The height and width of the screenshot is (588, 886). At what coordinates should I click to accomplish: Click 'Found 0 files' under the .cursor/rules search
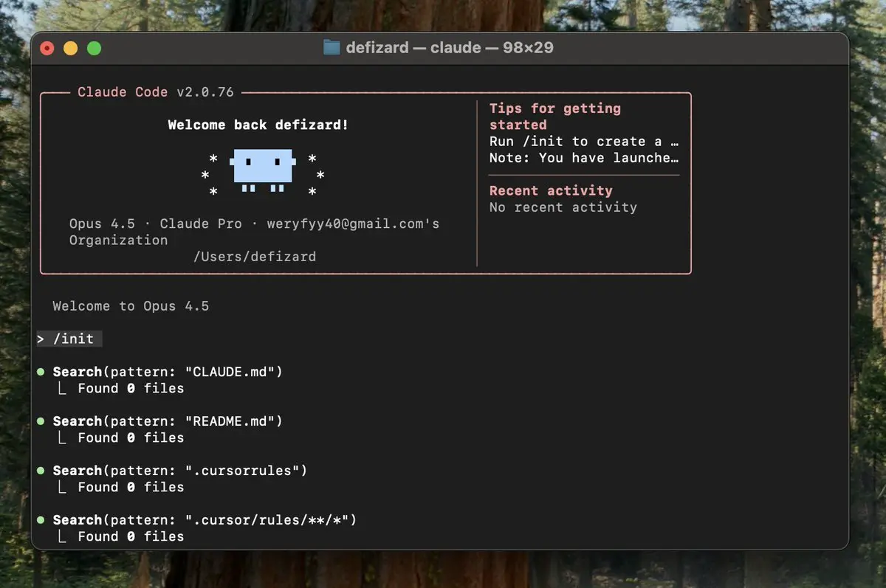(131, 536)
